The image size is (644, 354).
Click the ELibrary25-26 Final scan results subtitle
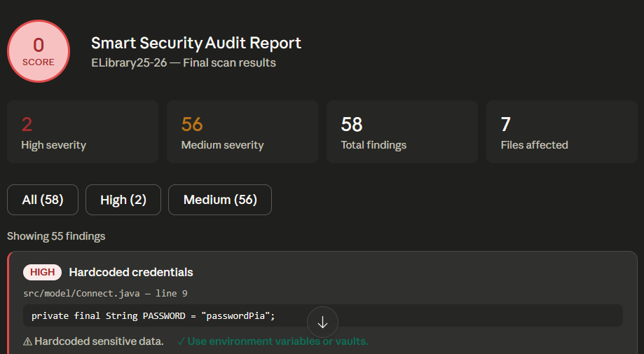pos(184,63)
